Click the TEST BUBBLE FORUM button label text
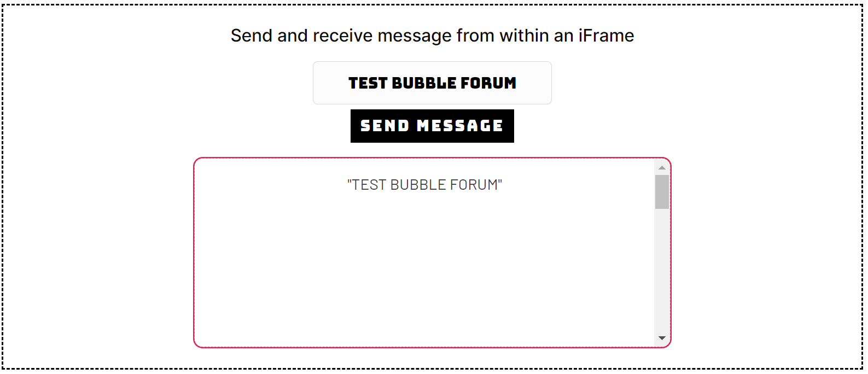 (432, 83)
